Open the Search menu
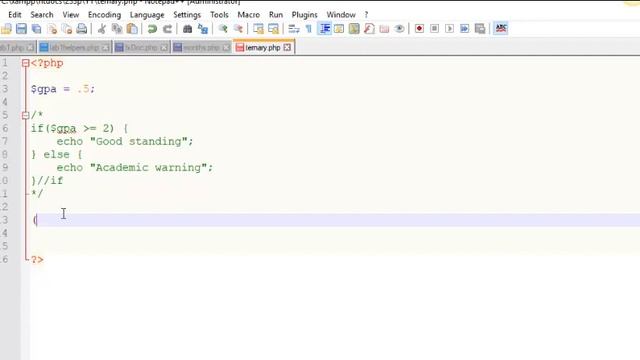Image resolution: width=640 pixels, height=360 pixels. [x=42, y=15]
